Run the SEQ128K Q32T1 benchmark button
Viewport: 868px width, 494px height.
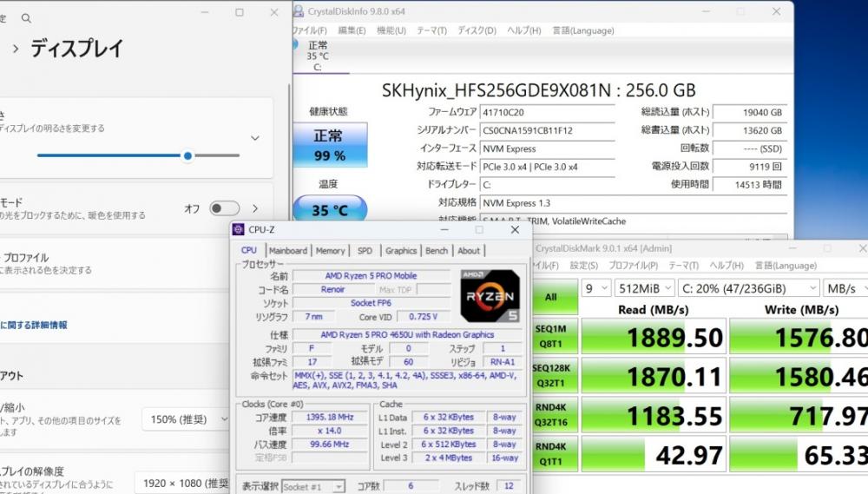click(x=556, y=375)
